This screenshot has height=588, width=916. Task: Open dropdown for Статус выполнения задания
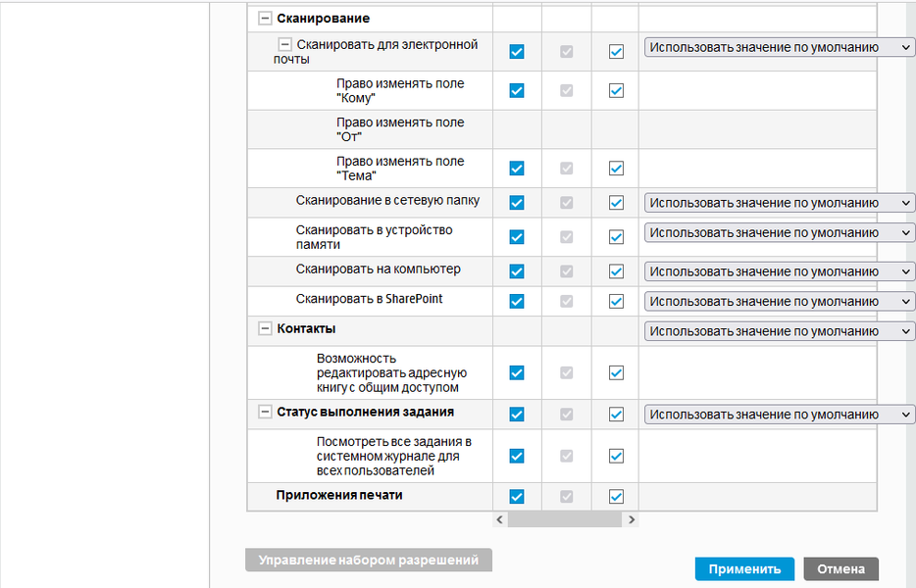pyautogui.click(x=780, y=415)
